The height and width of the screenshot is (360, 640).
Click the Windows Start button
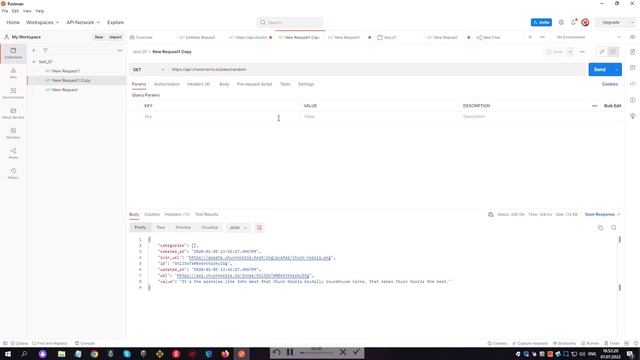(x=8, y=354)
